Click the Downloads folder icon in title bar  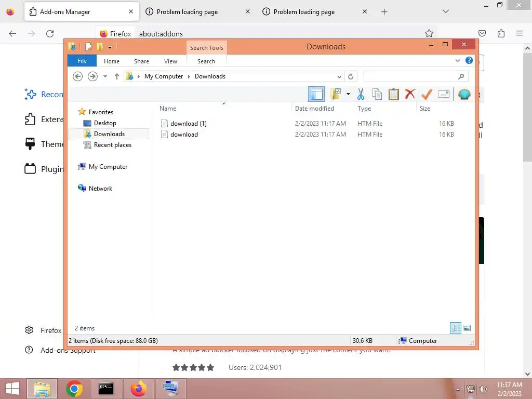pos(72,46)
